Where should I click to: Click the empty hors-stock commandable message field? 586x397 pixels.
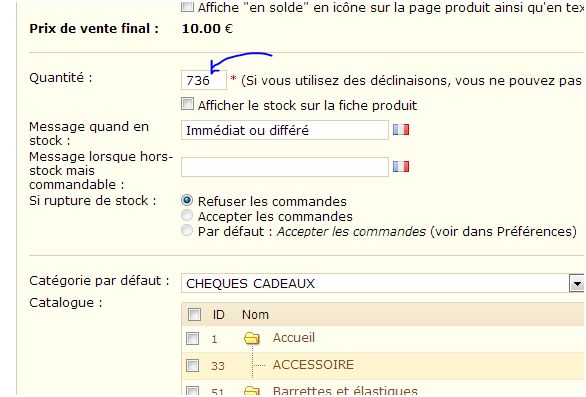click(x=285, y=167)
